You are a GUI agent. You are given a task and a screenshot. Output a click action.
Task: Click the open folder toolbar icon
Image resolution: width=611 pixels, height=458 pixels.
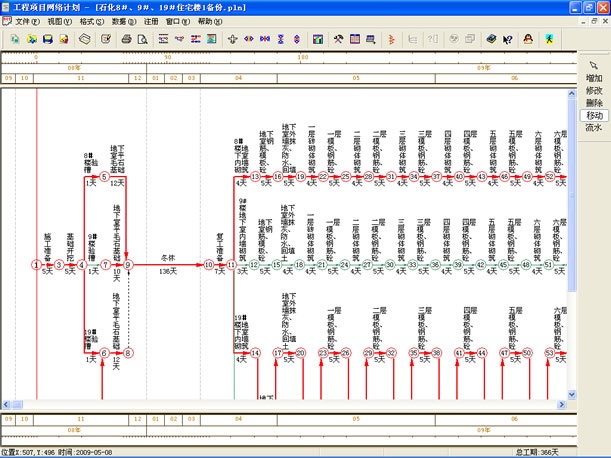pyautogui.click(x=32, y=39)
